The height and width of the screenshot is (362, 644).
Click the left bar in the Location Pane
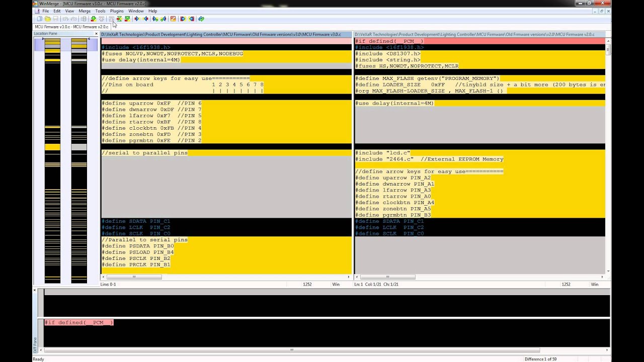click(52, 160)
